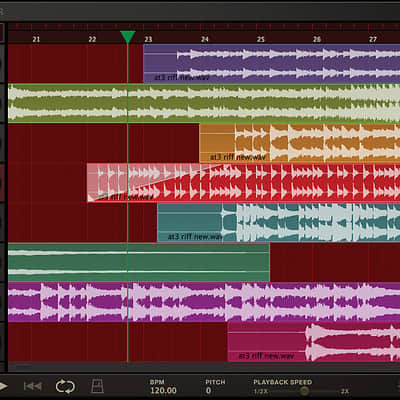Screen dimensions: 400x400
Task: Click bar 26 on the ruler
Action: 317,39
